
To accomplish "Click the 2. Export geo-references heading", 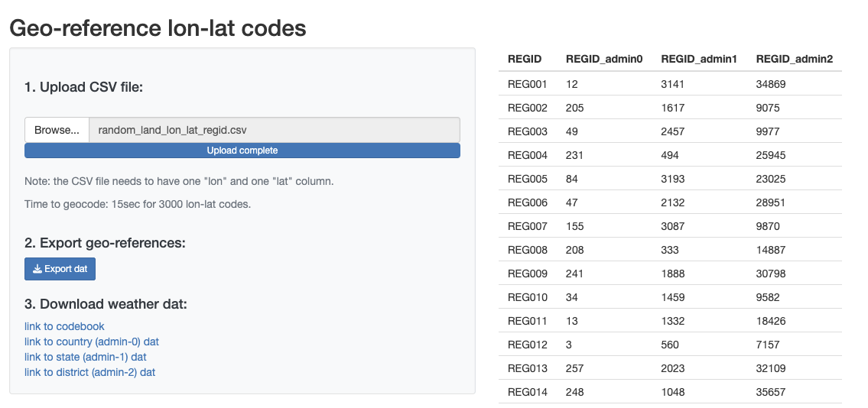I will click(106, 243).
